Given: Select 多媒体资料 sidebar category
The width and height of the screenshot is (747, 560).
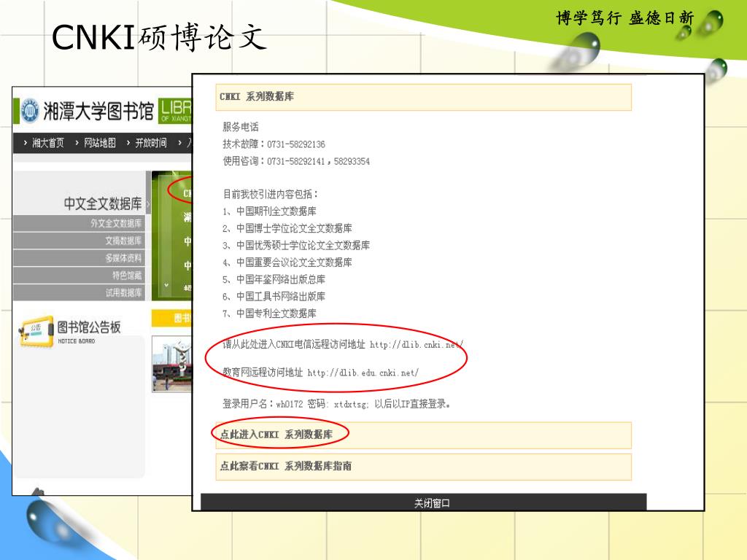Looking at the screenshot, I should pos(79,258).
